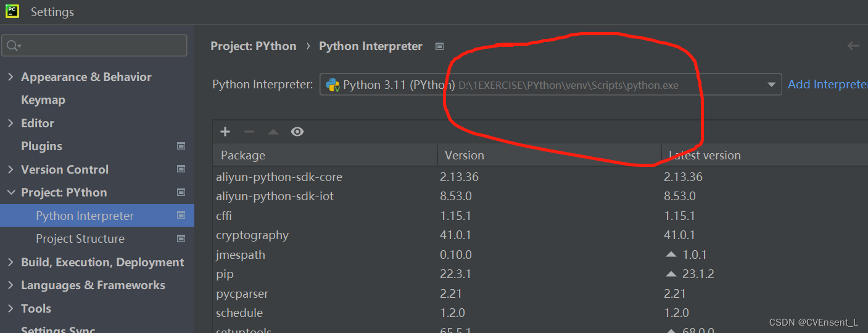Select Keymap settings
The height and width of the screenshot is (333, 868).
(x=43, y=99)
